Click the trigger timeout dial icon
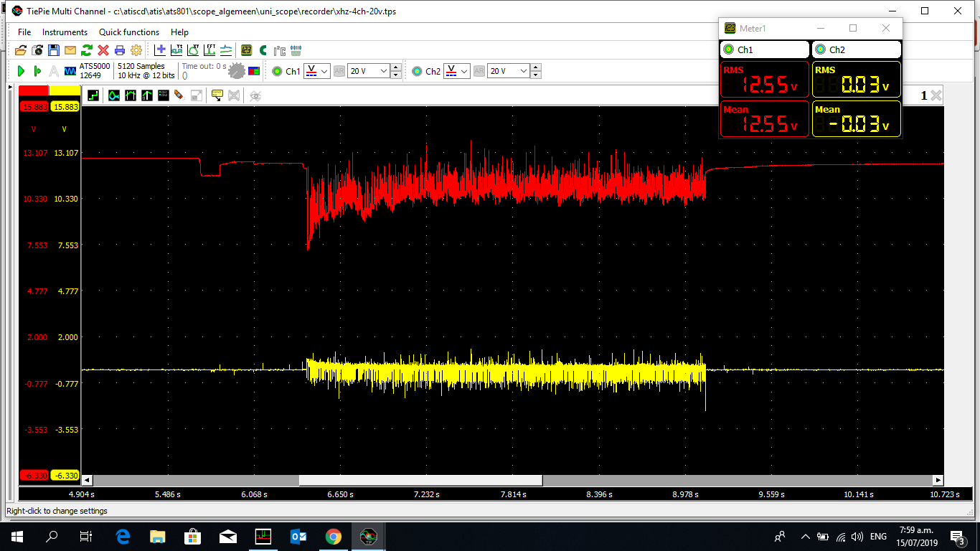 236,71
